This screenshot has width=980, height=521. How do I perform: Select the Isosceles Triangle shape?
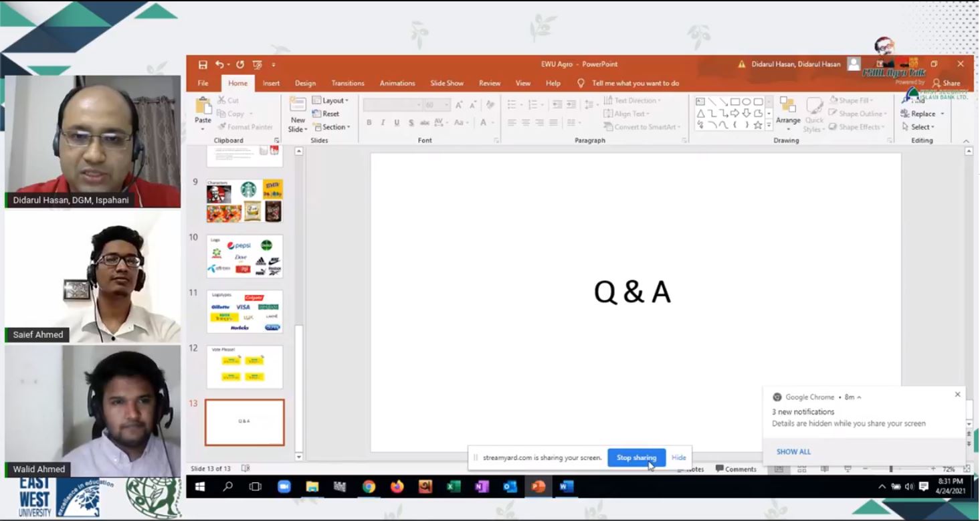[x=700, y=114]
